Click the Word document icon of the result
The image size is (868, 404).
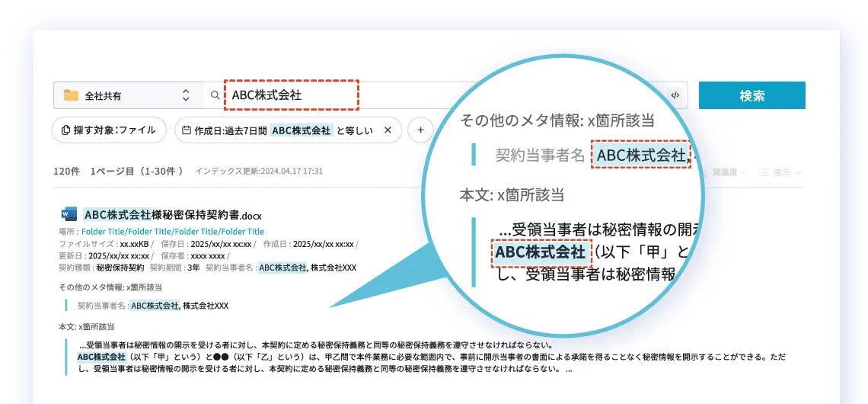[x=69, y=214]
